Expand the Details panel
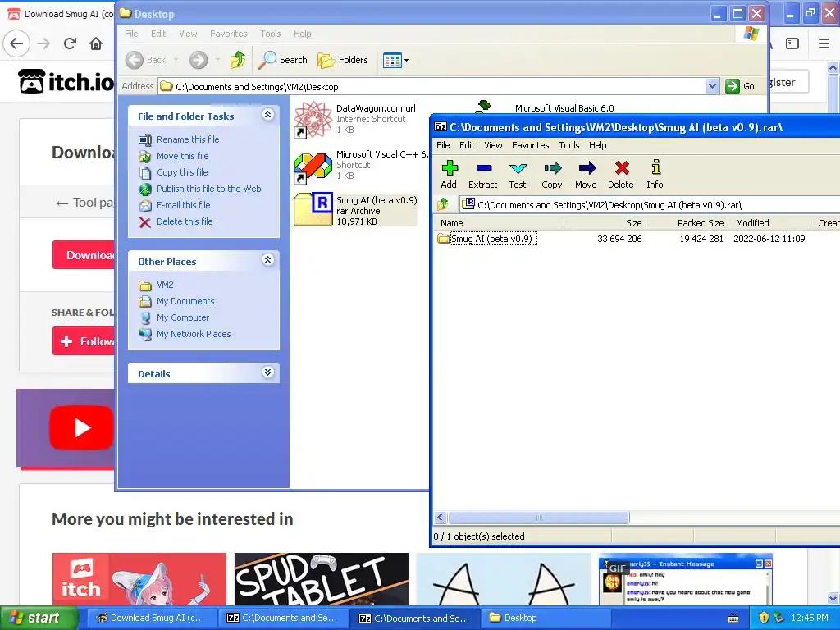The image size is (840, 630). (268, 372)
